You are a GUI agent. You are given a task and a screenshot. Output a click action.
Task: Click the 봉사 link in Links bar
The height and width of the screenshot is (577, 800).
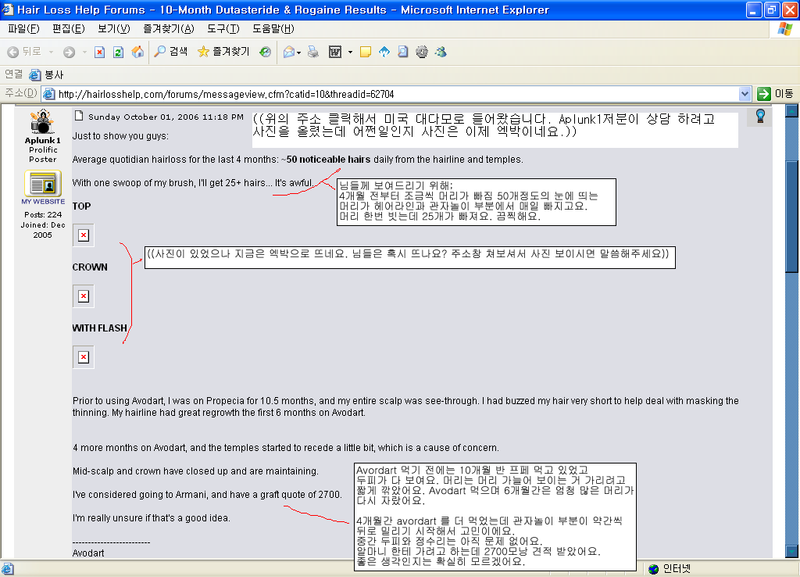[x=46, y=75]
